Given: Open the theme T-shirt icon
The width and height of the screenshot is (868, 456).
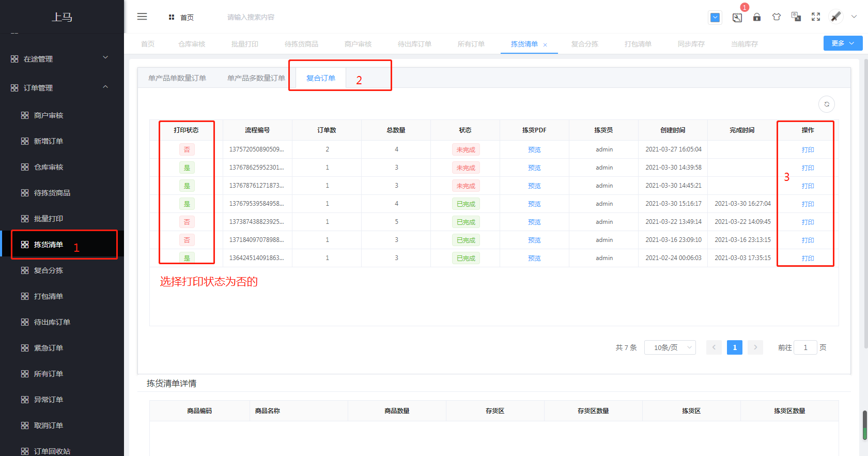Looking at the screenshot, I should click(x=777, y=17).
